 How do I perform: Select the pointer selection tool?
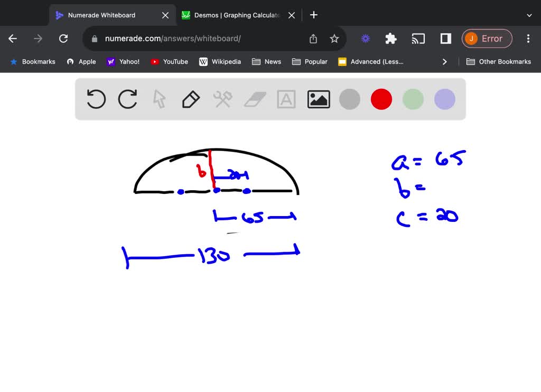(x=159, y=99)
